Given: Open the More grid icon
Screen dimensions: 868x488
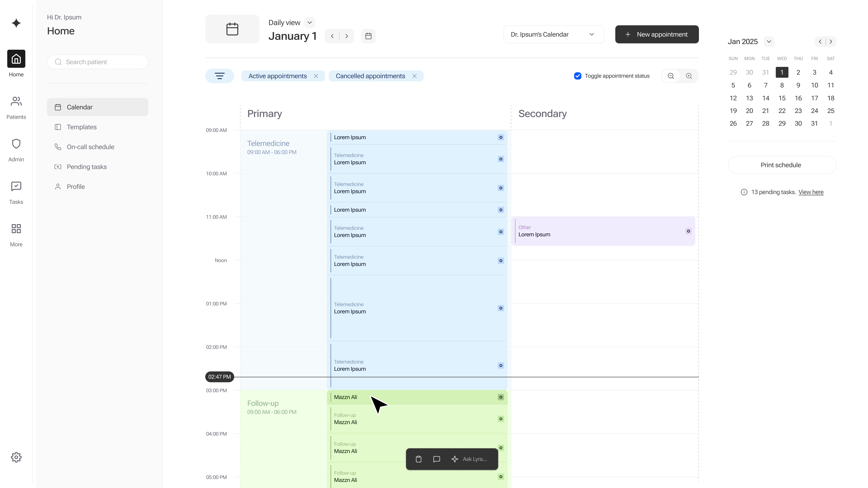Looking at the screenshot, I should pyautogui.click(x=16, y=229).
